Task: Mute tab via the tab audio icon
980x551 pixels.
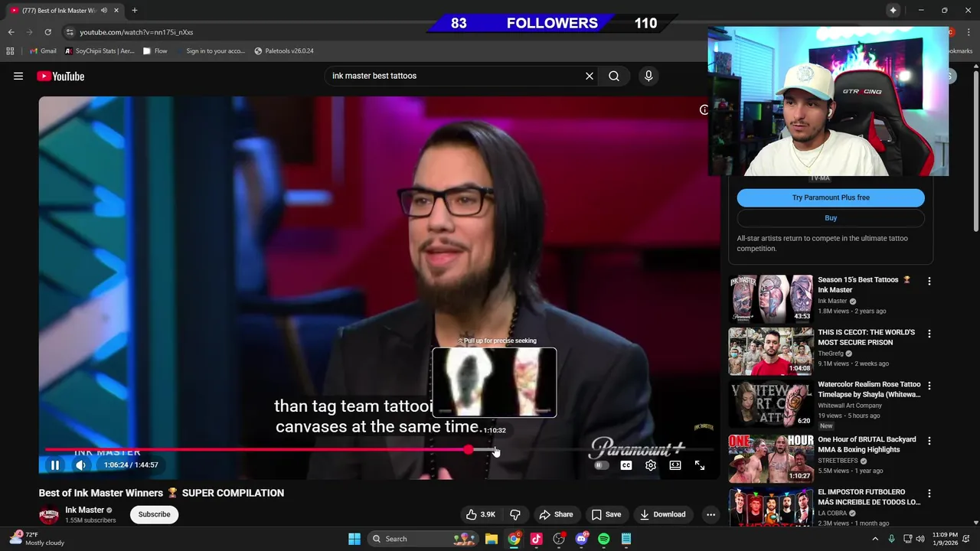Action: pyautogui.click(x=103, y=11)
